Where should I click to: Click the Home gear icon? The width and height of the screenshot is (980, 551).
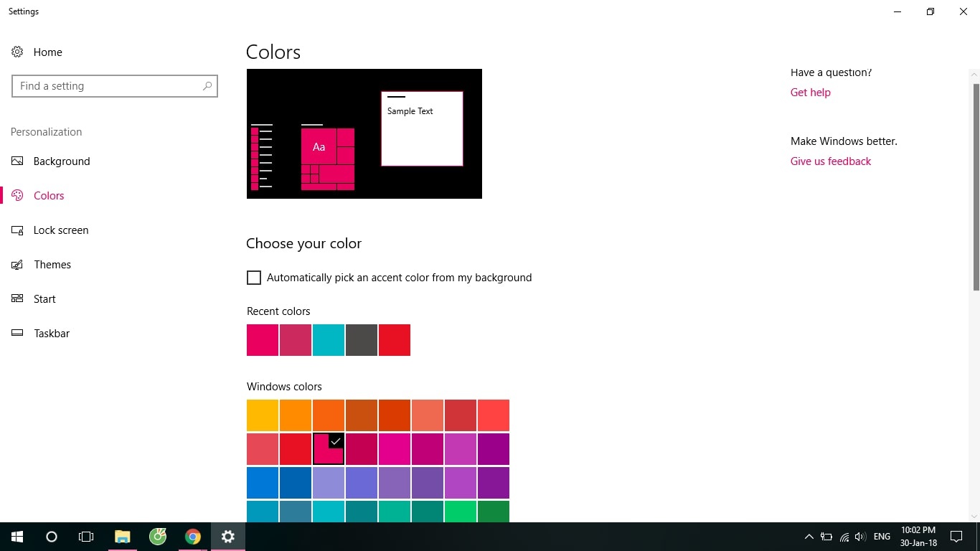[x=17, y=52]
